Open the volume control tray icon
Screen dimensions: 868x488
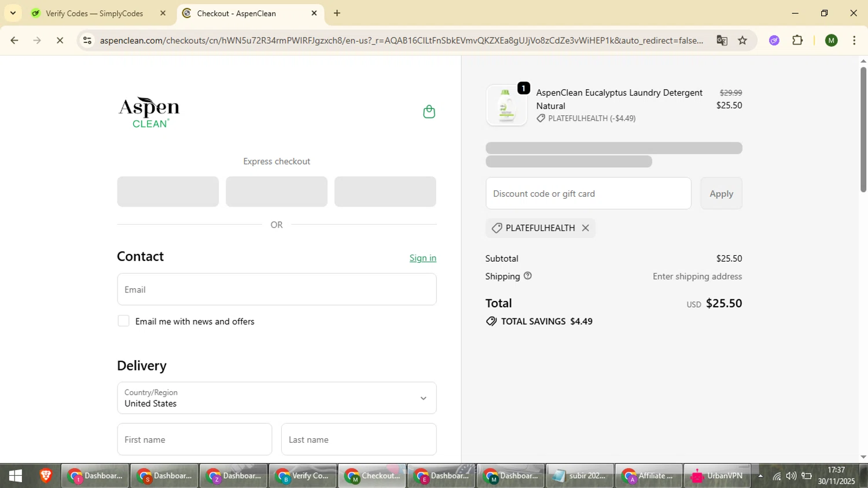pyautogui.click(x=791, y=476)
